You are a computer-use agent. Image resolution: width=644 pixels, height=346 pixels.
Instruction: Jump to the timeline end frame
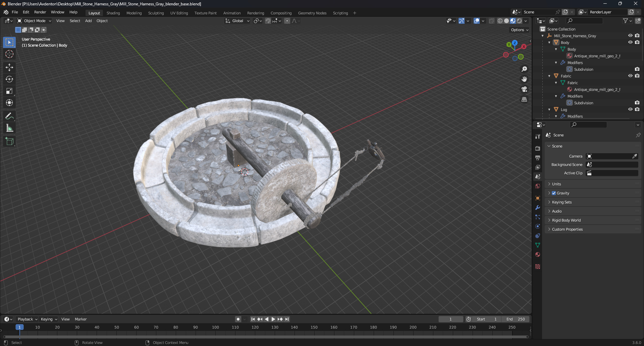(287, 319)
